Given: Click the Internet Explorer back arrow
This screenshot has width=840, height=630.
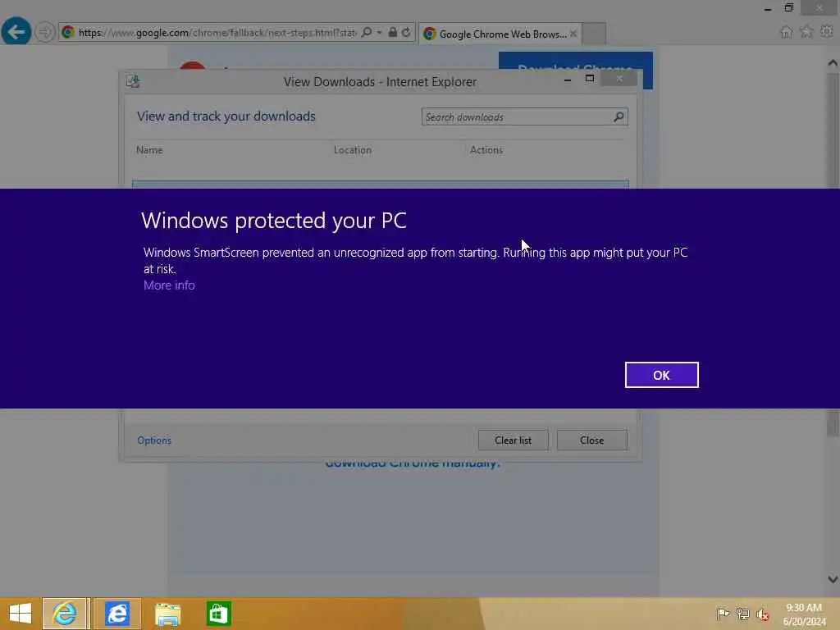Looking at the screenshot, I should pos(16,32).
